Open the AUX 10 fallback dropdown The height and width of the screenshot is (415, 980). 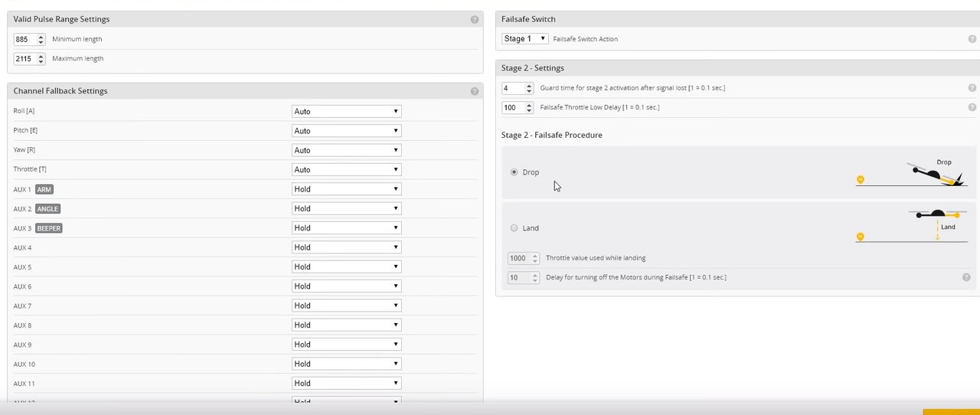tap(346, 364)
